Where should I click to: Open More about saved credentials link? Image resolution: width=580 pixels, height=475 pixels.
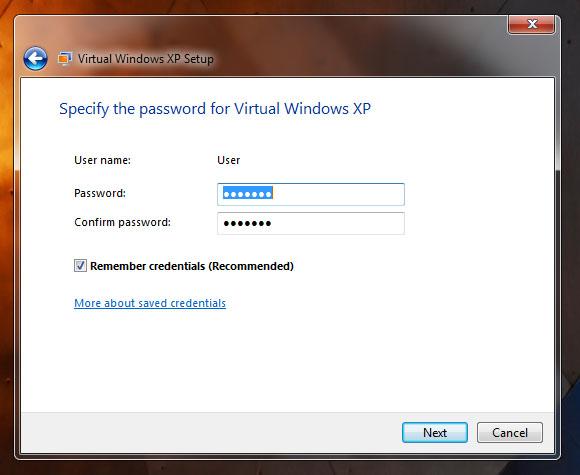[150, 303]
